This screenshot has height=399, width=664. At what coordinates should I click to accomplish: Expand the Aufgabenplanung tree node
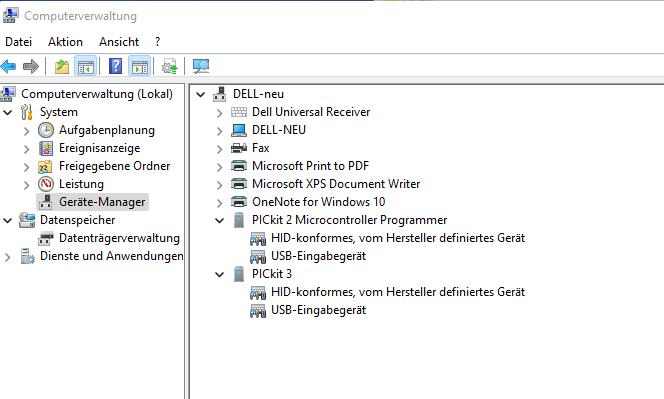pyautogui.click(x=26, y=131)
